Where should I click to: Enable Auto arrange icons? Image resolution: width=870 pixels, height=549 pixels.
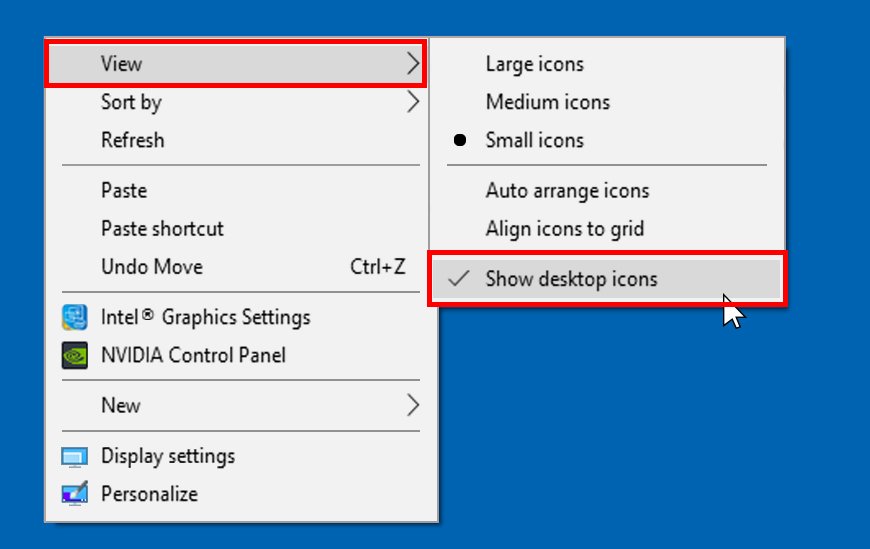(567, 191)
